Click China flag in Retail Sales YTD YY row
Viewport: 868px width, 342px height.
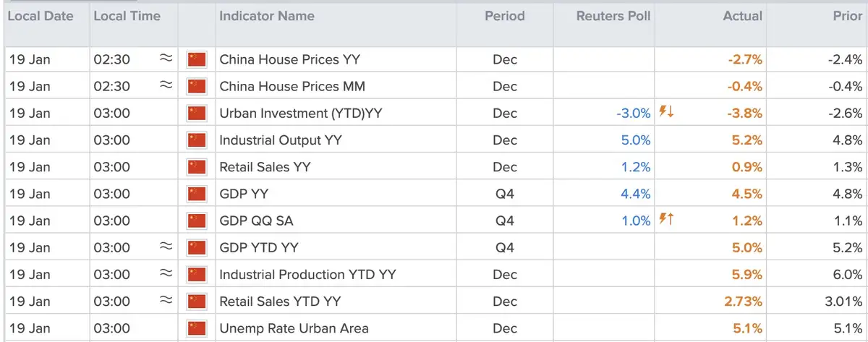[197, 301]
